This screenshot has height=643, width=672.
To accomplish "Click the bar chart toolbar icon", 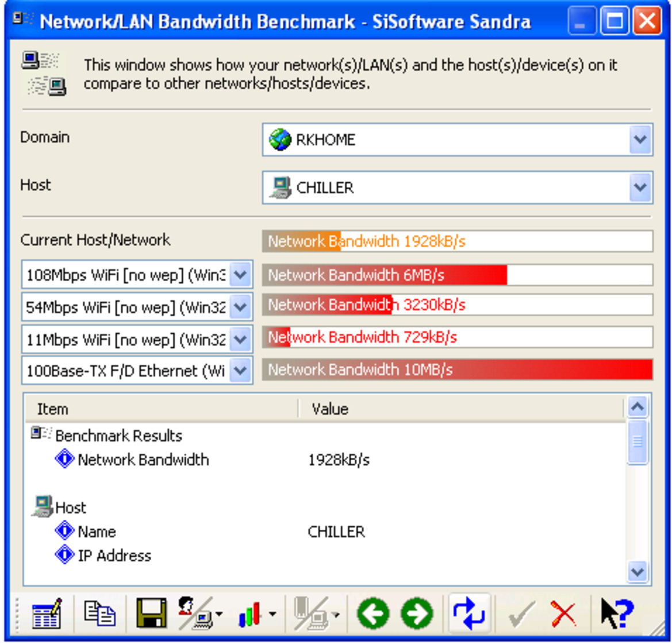I will [x=250, y=614].
